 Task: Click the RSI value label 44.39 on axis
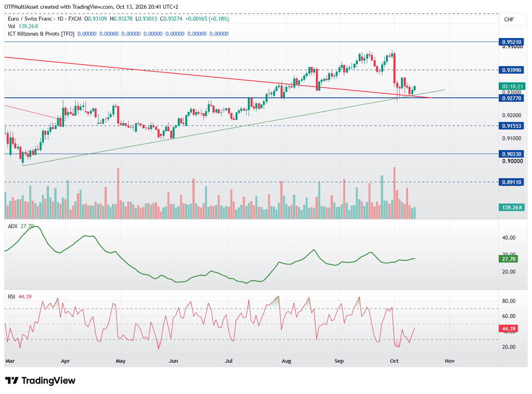click(x=509, y=329)
